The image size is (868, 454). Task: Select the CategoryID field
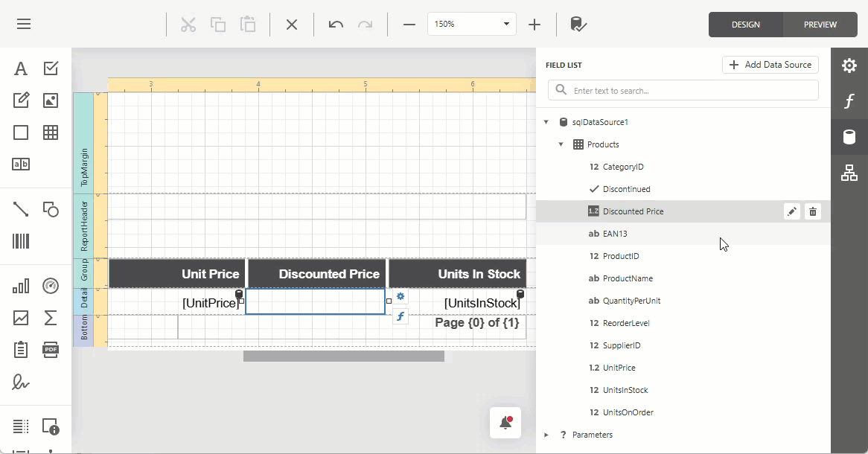pos(683,167)
